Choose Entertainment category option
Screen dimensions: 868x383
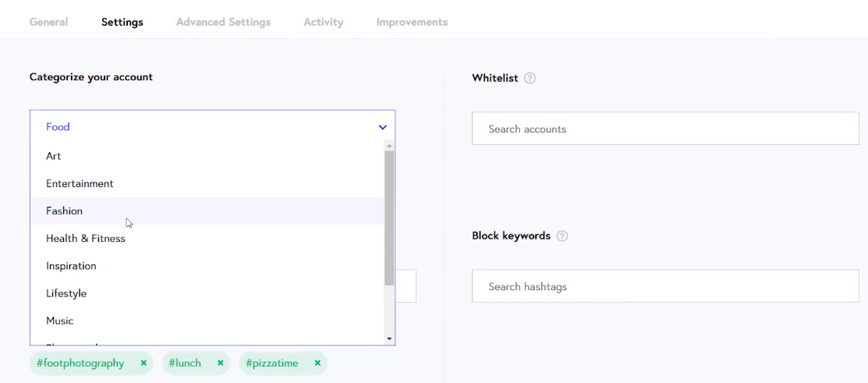(x=80, y=183)
